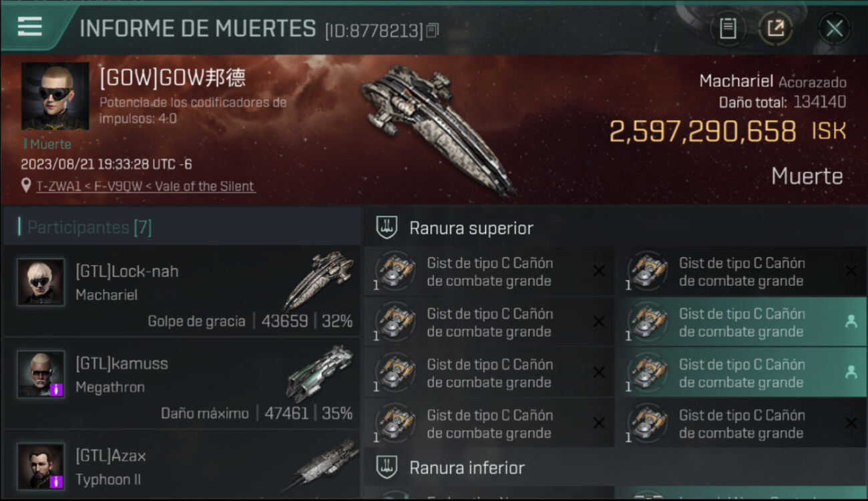Select the first right-column Gist cannon module
The height and width of the screenshot is (501, 868).
coord(741,271)
